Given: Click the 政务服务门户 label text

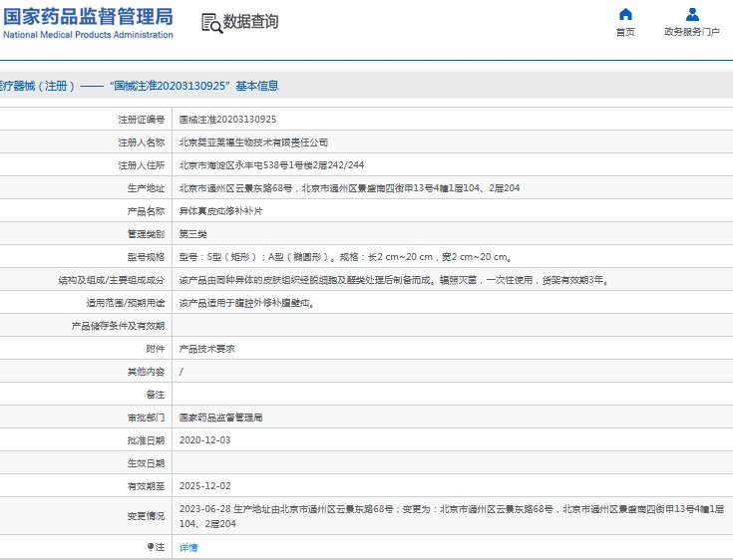Looking at the screenshot, I should tap(692, 32).
